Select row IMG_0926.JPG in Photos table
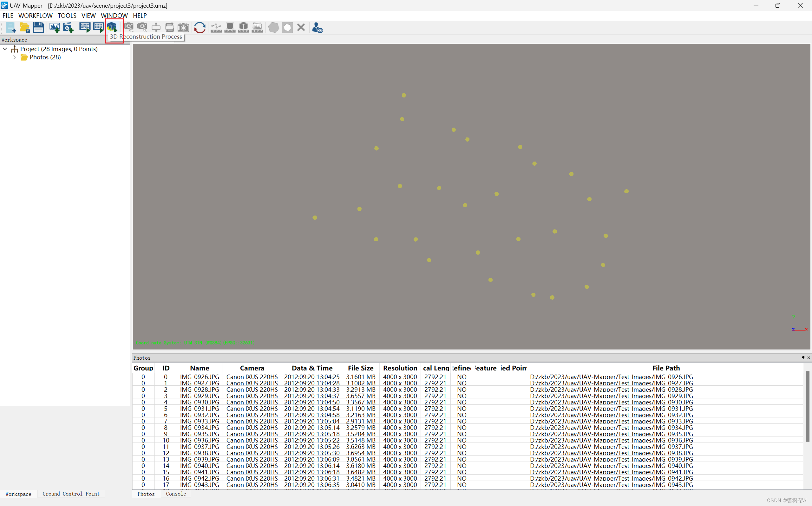The height and width of the screenshot is (506, 812). pos(467,377)
